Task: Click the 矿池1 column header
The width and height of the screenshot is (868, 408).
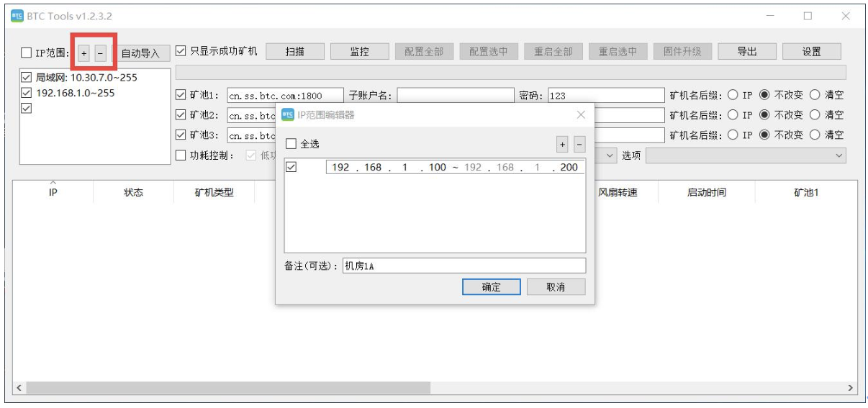Action: pyautogui.click(x=806, y=192)
